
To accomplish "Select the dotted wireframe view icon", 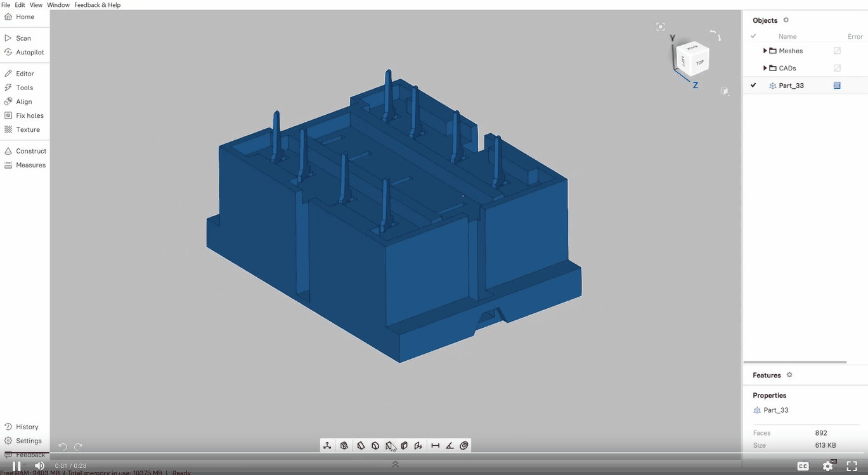I will click(x=389, y=446).
